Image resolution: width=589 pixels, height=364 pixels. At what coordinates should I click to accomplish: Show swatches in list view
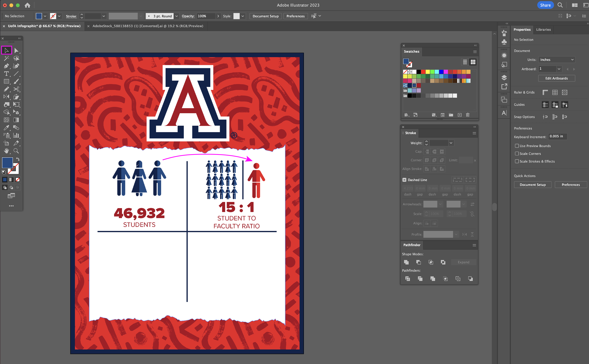click(465, 62)
